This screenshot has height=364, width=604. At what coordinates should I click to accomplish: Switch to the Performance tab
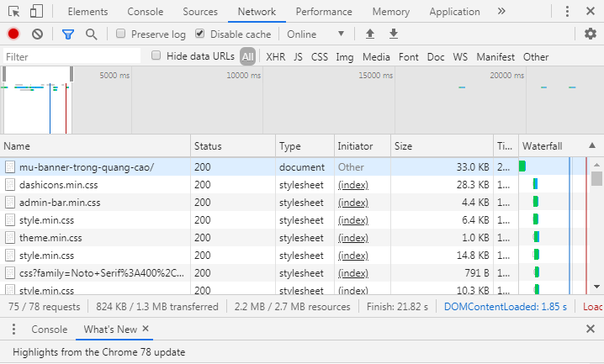pyautogui.click(x=324, y=12)
